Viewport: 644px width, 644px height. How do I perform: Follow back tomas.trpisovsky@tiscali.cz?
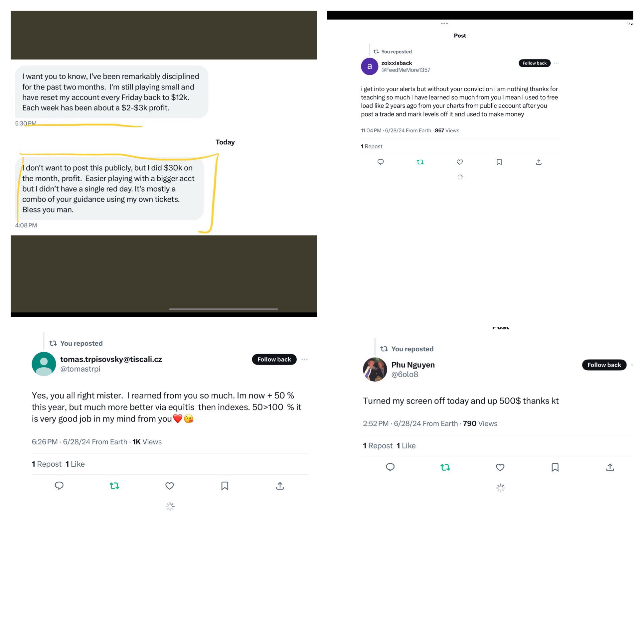click(274, 359)
